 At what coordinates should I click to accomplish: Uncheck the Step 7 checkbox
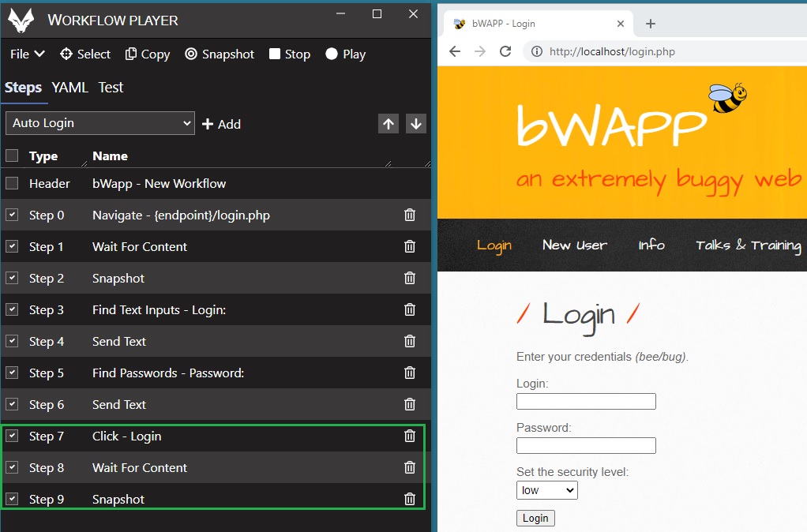coord(12,436)
